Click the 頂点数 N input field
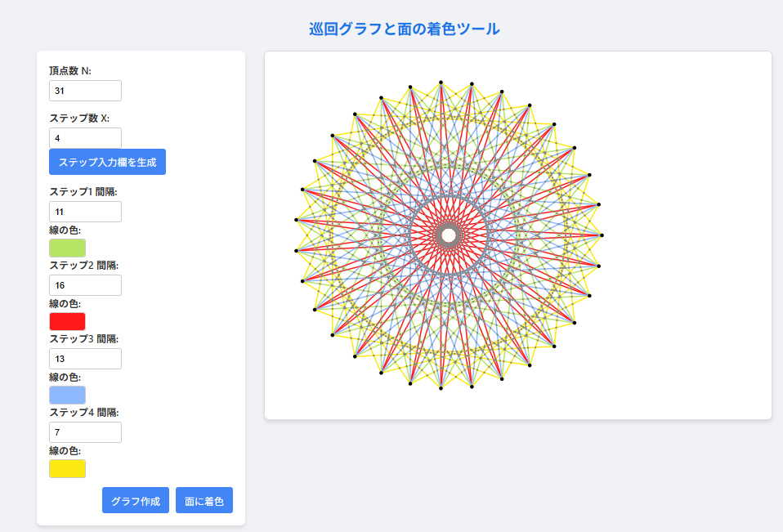783x532 pixels. click(85, 91)
